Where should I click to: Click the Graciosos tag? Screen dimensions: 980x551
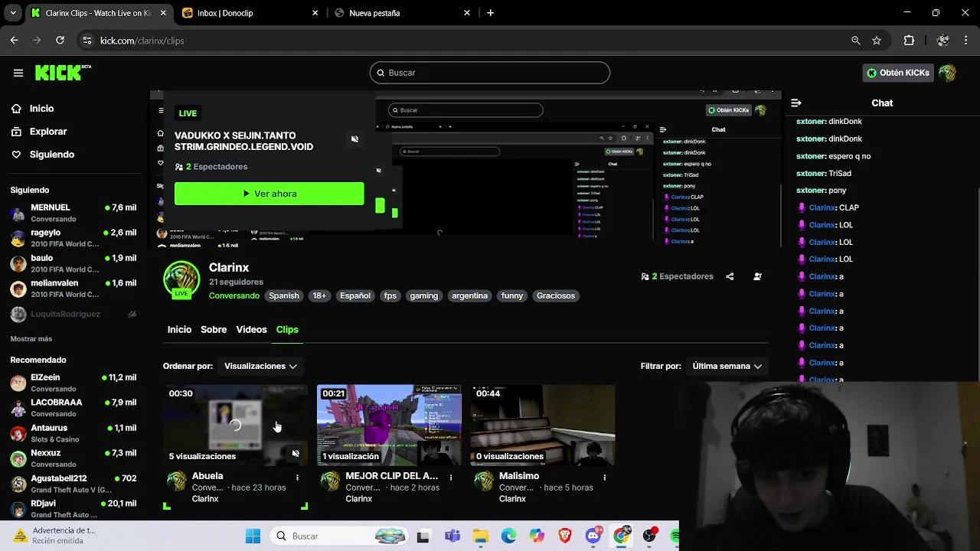click(x=556, y=295)
